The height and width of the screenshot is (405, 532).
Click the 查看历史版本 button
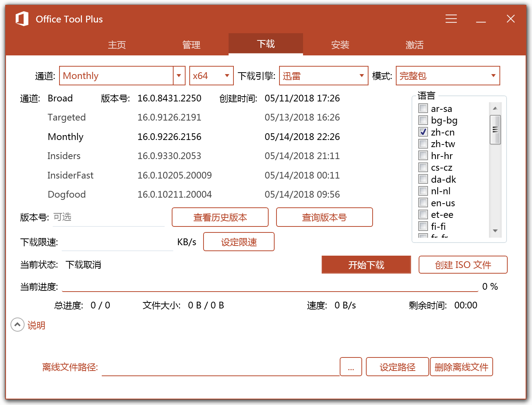coord(220,217)
